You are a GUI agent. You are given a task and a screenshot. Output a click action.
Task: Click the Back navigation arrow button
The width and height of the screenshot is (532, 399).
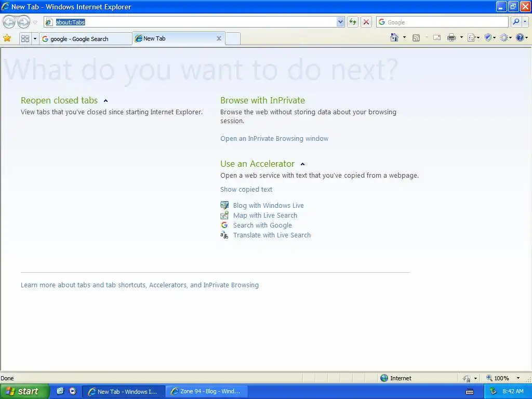click(x=9, y=22)
